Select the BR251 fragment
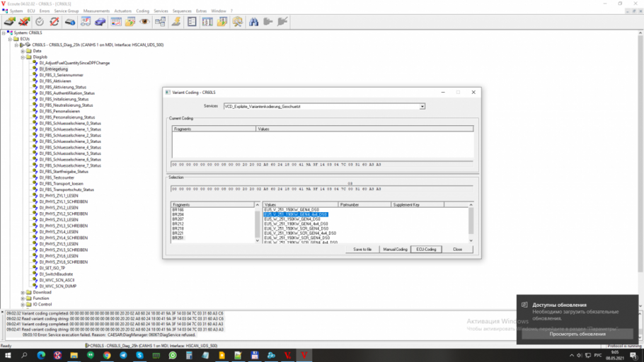Screen dimensions: 644x362 [x=178, y=238]
